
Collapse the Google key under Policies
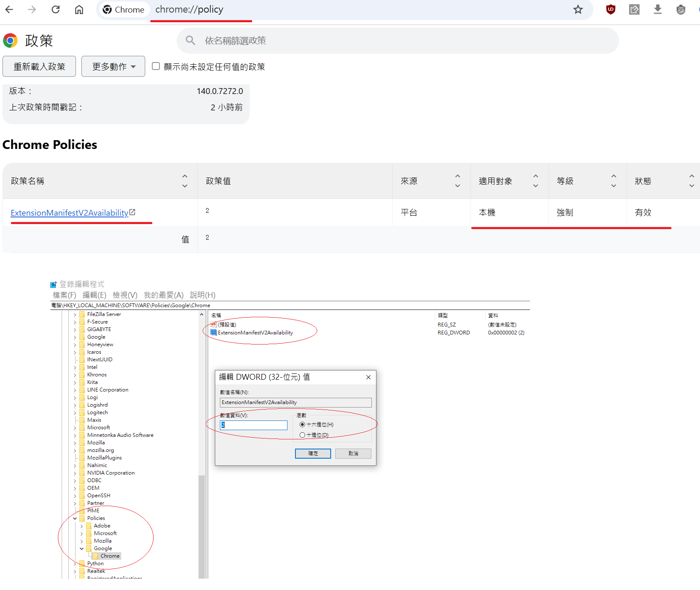[x=82, y=548]
